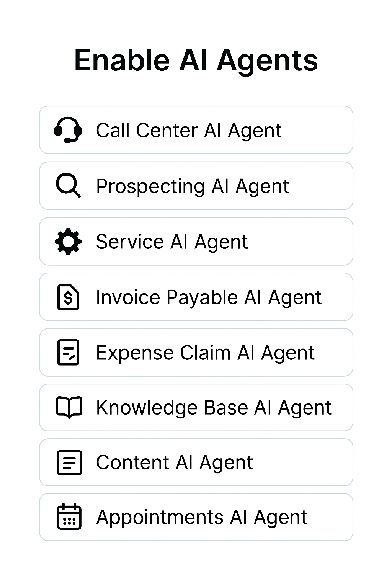392x588 pixels.
Task: Click the Content document lines icon
Action: click(69, 462)
